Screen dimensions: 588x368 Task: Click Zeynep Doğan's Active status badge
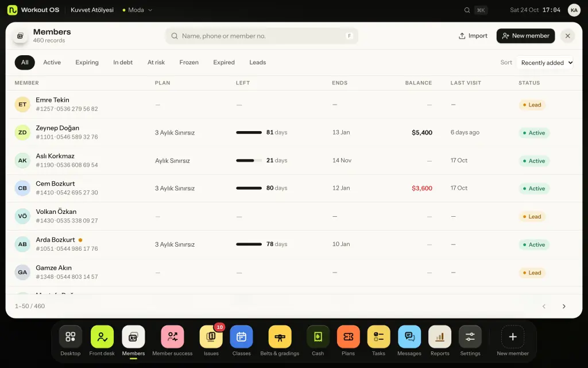[x=534, y=133]
